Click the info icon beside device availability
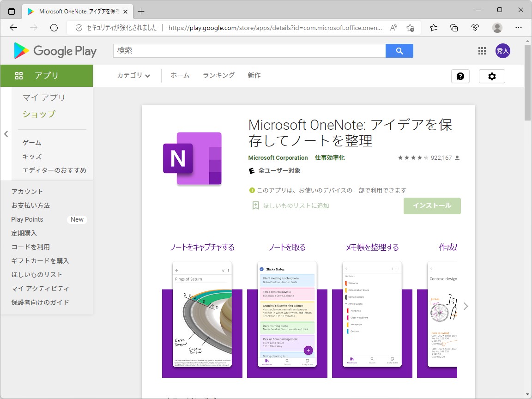The height and width of the screenshot is (399, 532). (x=252, y=190)
